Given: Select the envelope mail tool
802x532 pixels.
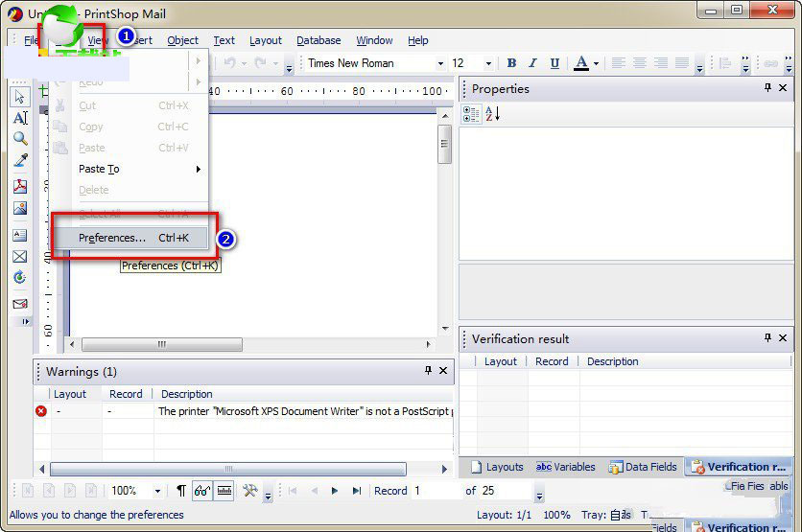Looking at the screenshot, I should pyautogui.click(x=20, y=304).
